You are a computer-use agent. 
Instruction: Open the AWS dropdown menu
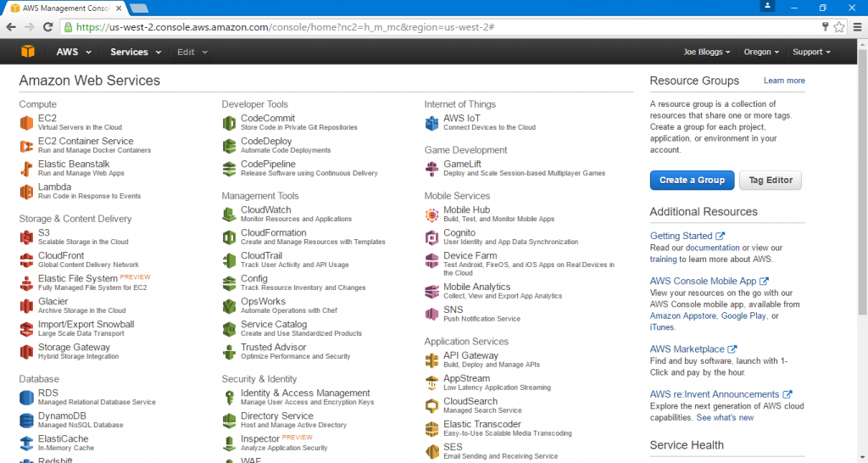(x=74, y=52)
